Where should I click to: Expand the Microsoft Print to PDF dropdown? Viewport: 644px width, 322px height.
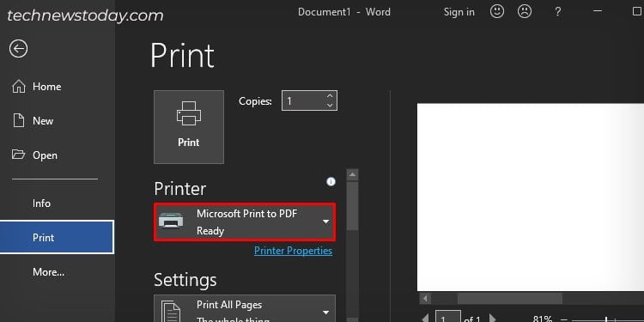click(245, 222)
